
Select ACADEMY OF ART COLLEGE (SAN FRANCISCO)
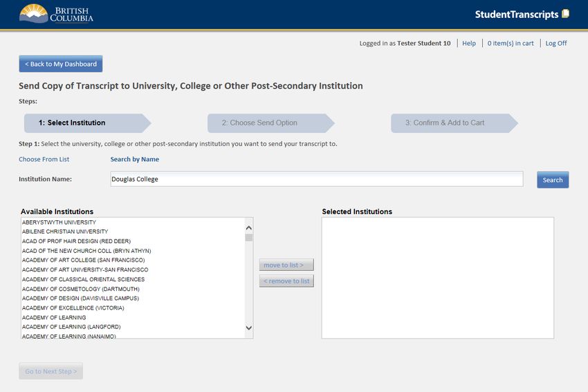[83, 260]
